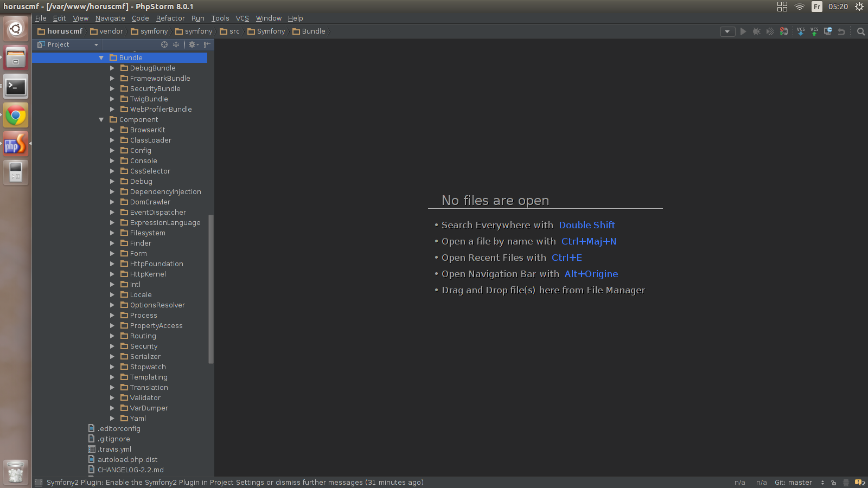868x488 pixels.
Task: Expand the HttpKernel folder
Action: pos(112,274)
